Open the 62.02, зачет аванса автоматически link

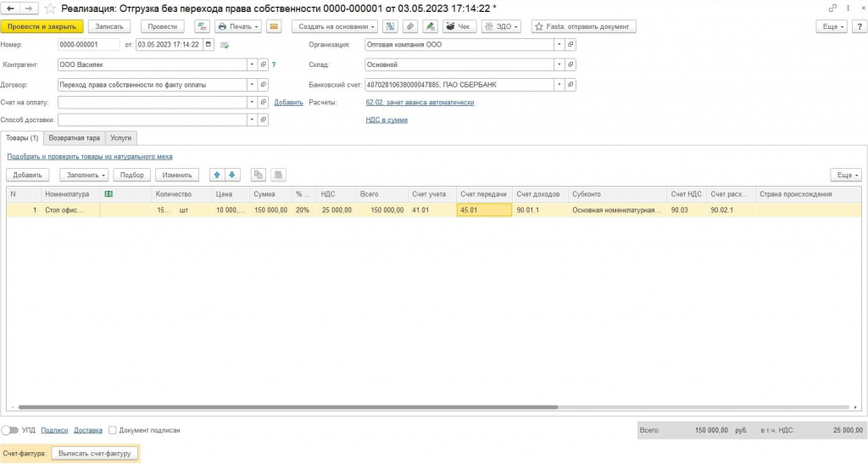(x=420, y=103)
